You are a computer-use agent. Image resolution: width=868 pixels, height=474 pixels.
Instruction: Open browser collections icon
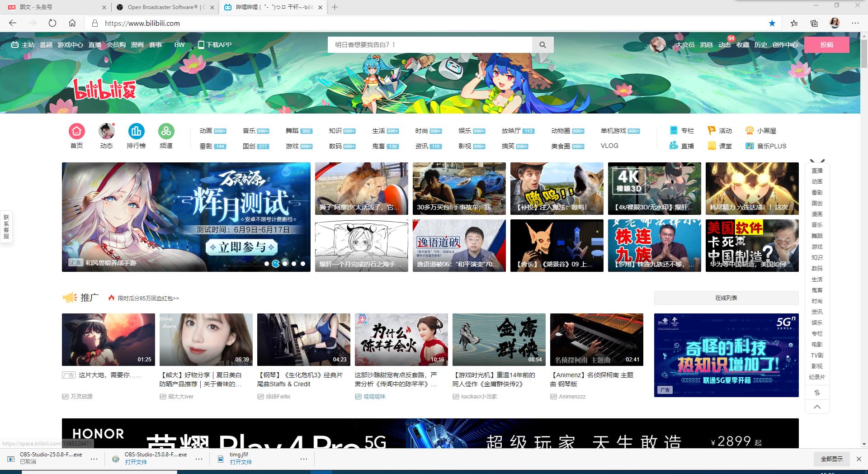point(814,23)
